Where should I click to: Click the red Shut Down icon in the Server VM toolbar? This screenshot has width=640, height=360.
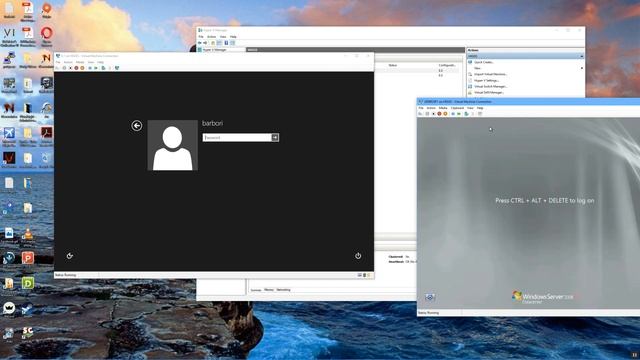(439, 113)
